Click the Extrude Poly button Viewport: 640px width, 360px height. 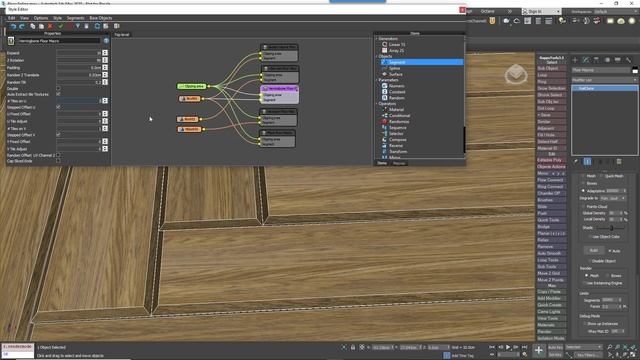coord(551,160)
